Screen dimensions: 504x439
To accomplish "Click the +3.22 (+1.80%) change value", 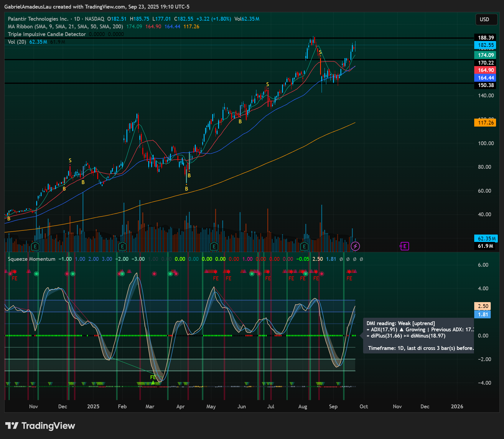I will (214, 19).
